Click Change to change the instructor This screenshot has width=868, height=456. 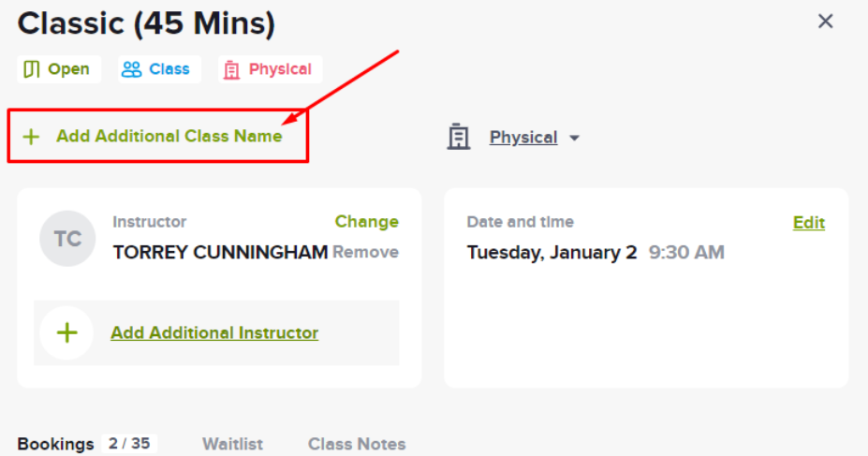[x=366, y=221]
